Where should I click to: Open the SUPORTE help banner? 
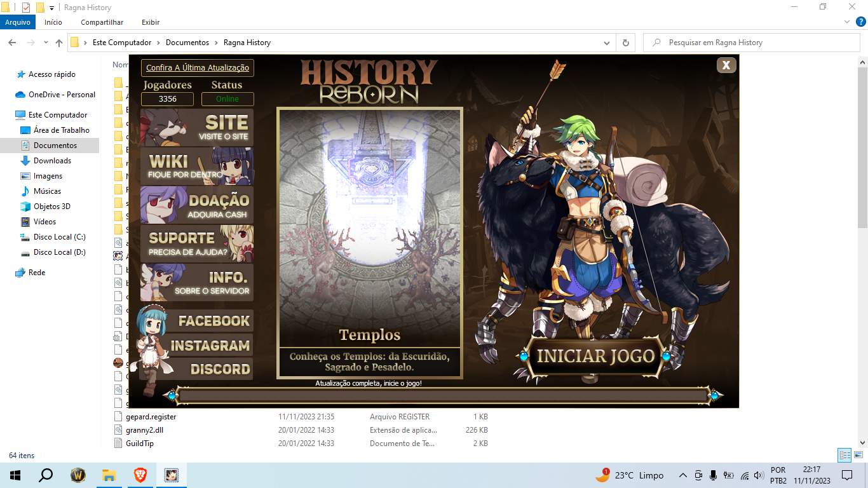click(196, 244)
